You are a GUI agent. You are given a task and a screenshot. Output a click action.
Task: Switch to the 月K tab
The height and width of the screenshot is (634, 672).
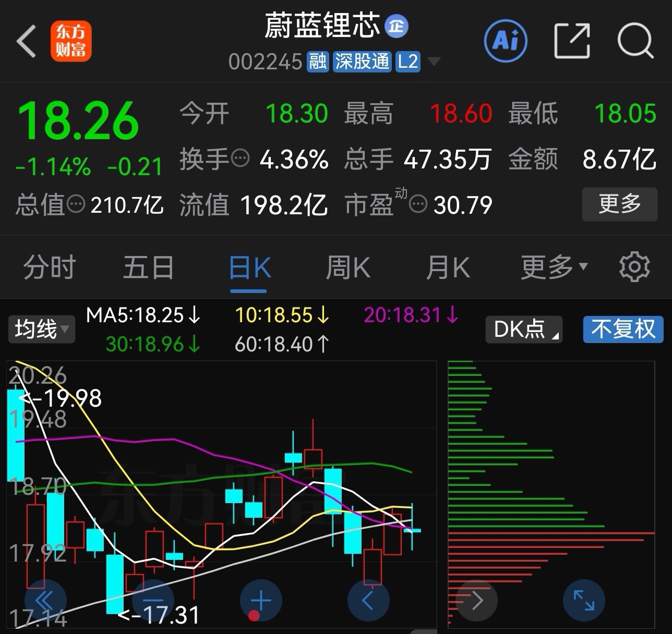448,267
